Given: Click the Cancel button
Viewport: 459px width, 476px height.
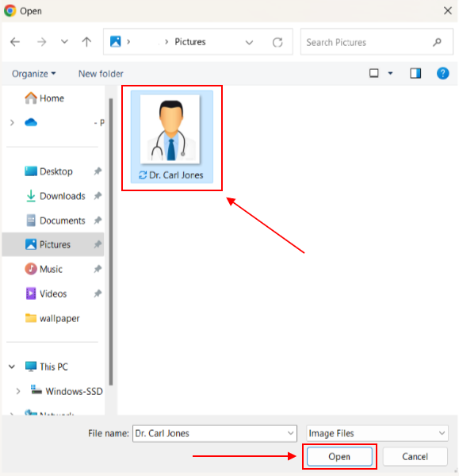Looking at the screenshot, I should point(415,456).
